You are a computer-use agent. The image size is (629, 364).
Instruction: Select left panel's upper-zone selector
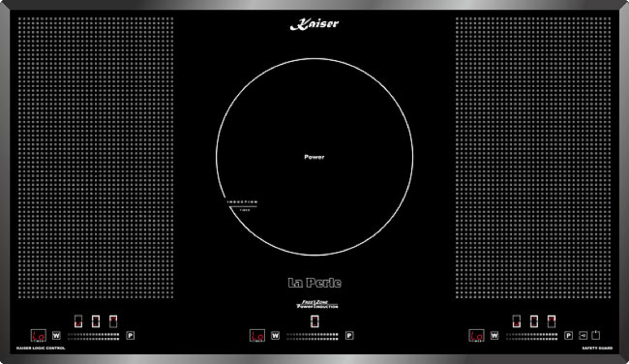coord(113,321)
